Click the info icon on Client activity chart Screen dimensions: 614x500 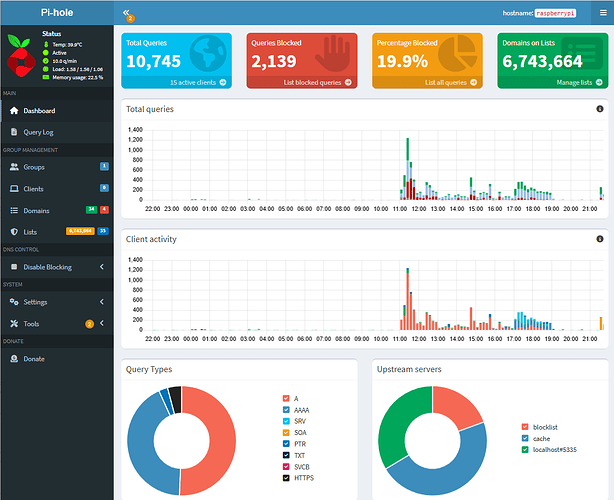600,239
